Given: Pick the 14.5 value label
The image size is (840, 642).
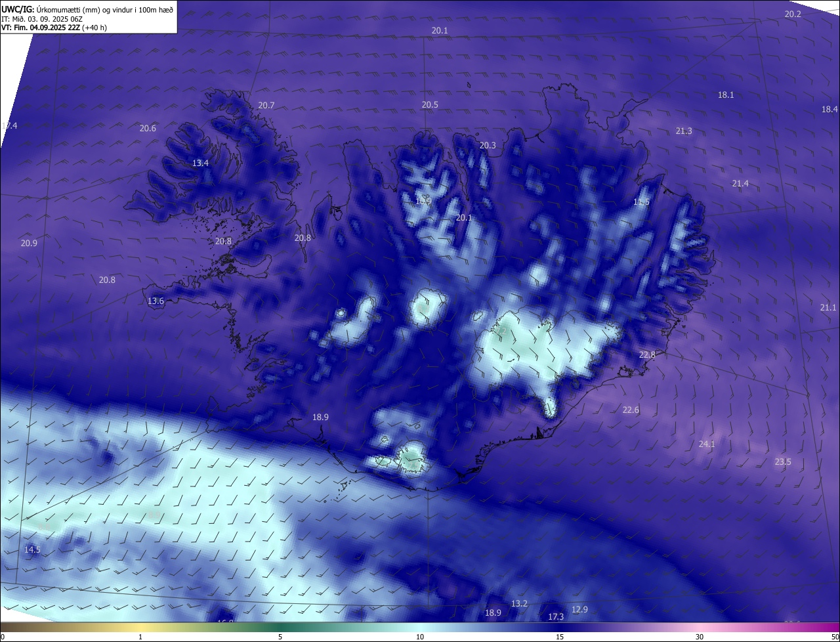Looking at the screenshot, I should click(x=32, y=549).
